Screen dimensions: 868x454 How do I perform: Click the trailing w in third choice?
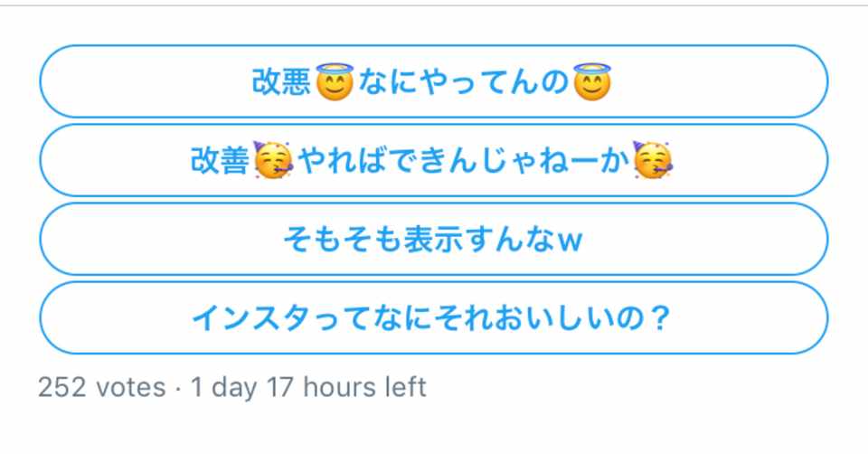click(570, 241)
